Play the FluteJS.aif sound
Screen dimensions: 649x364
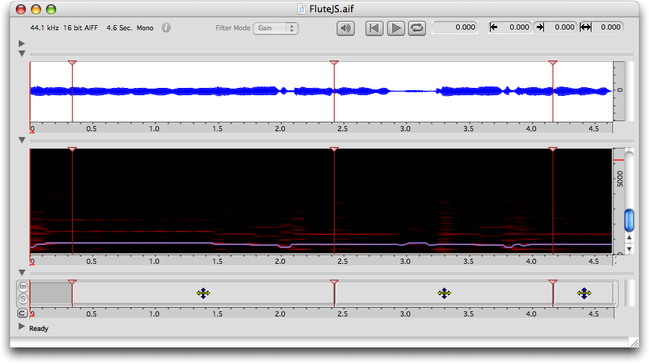point(396,28)
